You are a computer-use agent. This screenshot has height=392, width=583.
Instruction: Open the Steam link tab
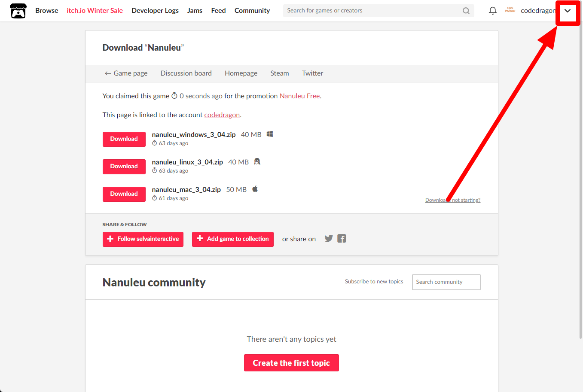pyautogui.click(x=280, y=73)
